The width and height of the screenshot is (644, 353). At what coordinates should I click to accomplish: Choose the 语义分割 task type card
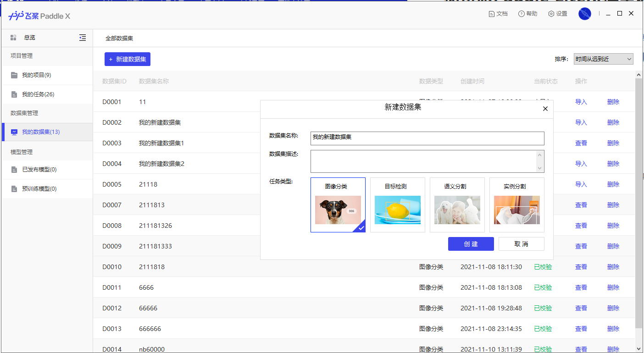tap(457, 205)
